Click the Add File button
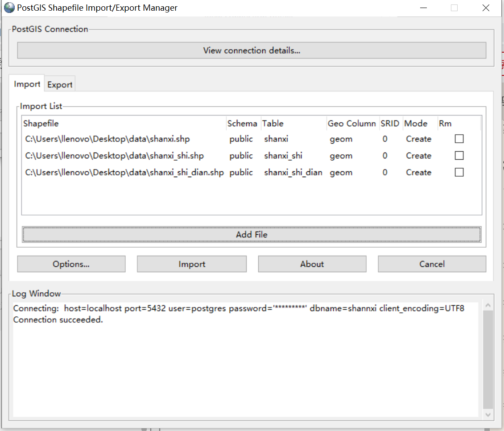 coord(252,235)
